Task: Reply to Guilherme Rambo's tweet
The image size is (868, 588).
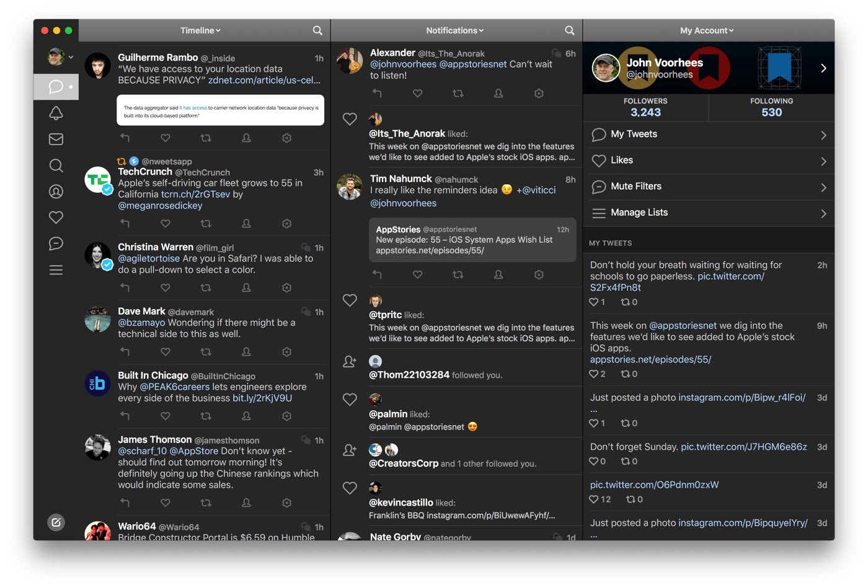Action: point(125,138)
